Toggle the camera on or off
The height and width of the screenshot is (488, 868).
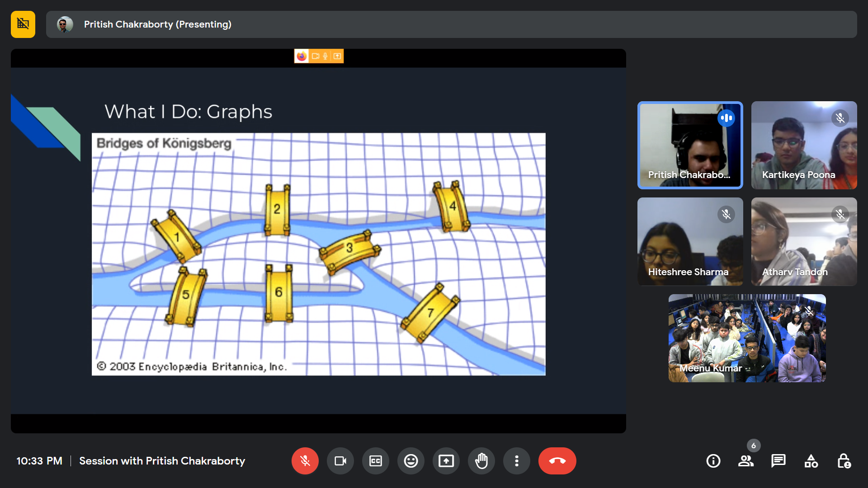pyautogui.click(x=340, y=461)
